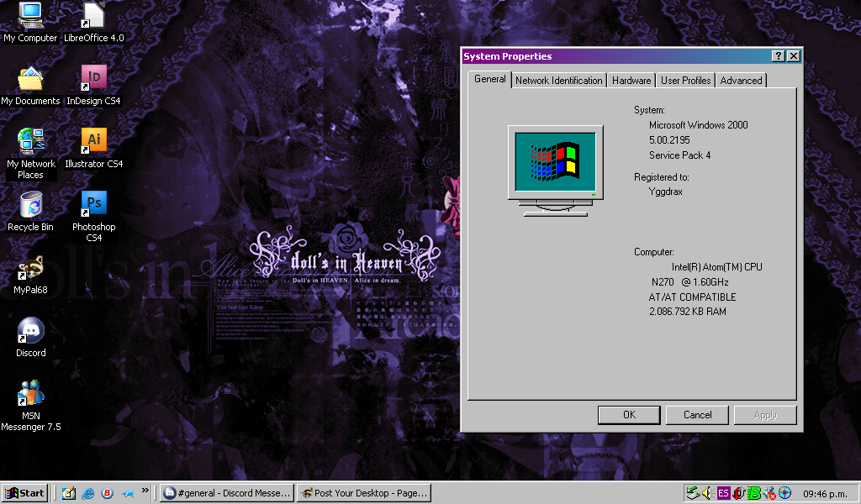Select the Illustrator CS4 desktop shortcut
The height and width of the screenshot is (504, 861).
click(x=93, y=141)
